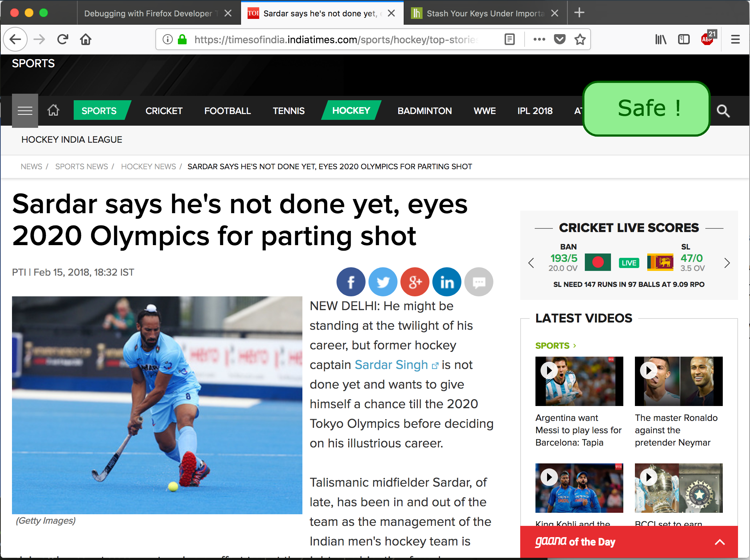Save page to Pocket icon
750x560 pixels.
coord(559,39)
